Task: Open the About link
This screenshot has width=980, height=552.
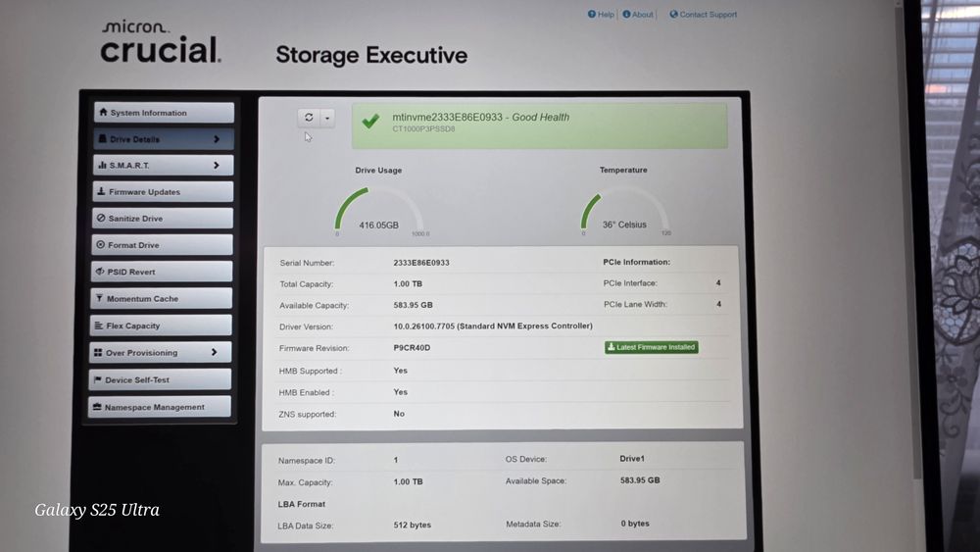Action: pos(642,15)
